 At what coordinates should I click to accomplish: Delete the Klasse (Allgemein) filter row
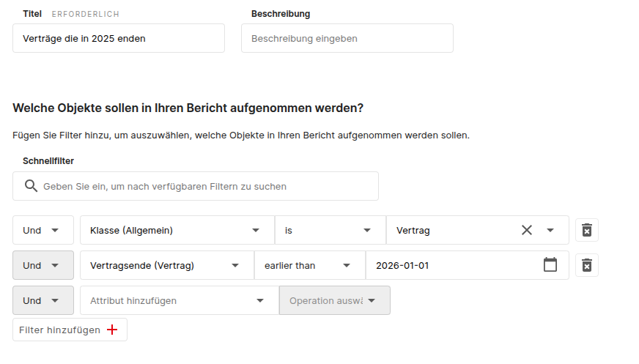click(x=586, y=230)
